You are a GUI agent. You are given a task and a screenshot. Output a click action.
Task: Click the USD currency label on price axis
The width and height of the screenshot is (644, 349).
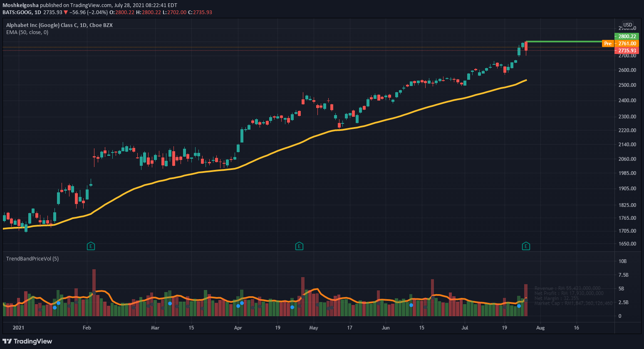point(627,25)
